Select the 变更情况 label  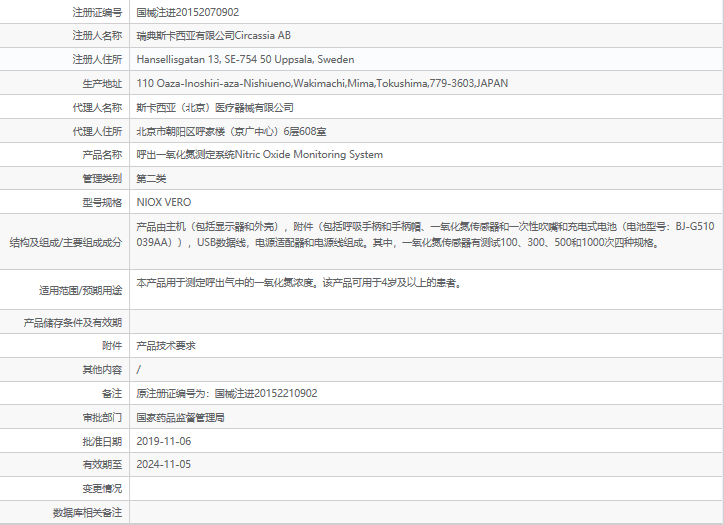tap(102, 489)
